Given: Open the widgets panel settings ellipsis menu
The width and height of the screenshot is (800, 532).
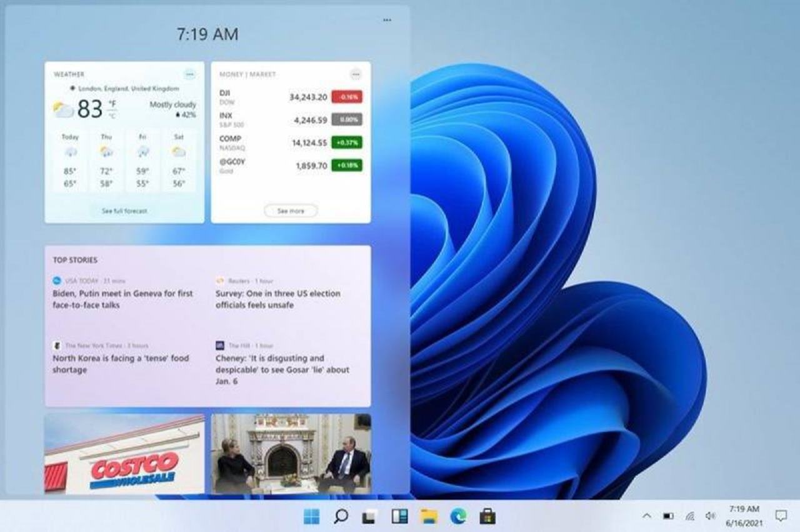Looking at the screenshot, I should click(386, 19).
